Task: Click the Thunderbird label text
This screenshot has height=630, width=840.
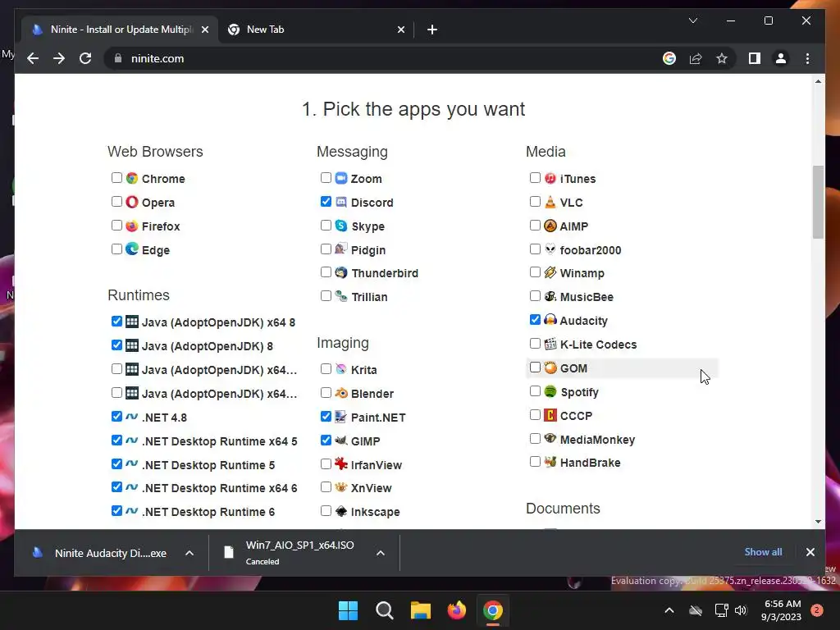Action: point(385,273)
